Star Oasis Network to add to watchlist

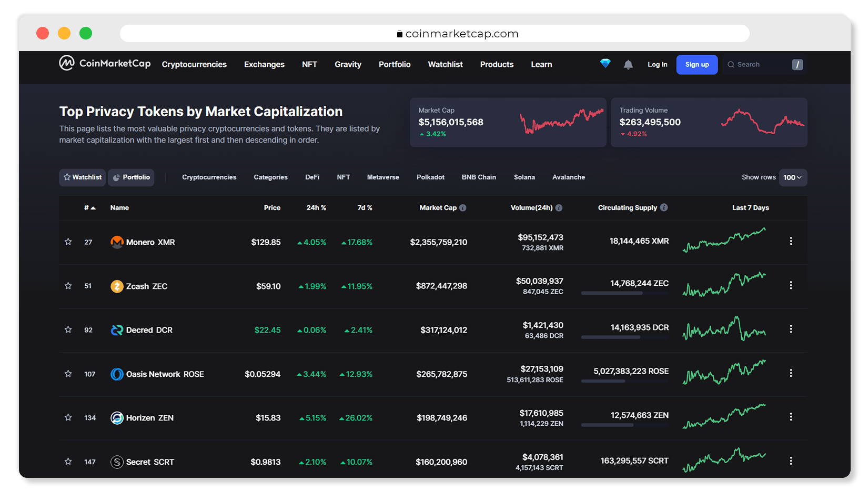(68, 374)
